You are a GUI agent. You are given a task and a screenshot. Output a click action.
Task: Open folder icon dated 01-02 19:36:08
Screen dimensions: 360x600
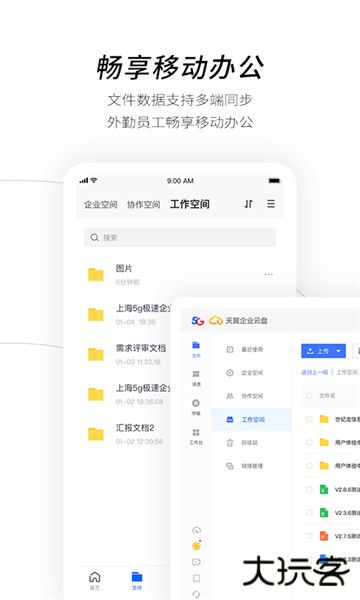[x=96, y=394]
